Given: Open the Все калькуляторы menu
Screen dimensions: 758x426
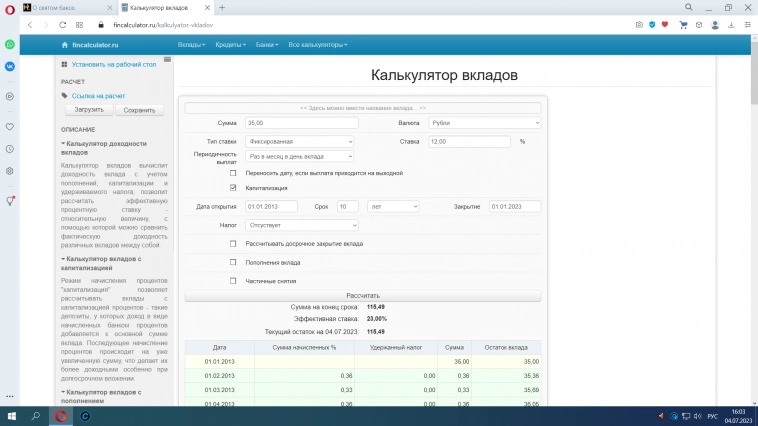Looking at the screenshot, I should pyautogui.click(x=317, y=45).
